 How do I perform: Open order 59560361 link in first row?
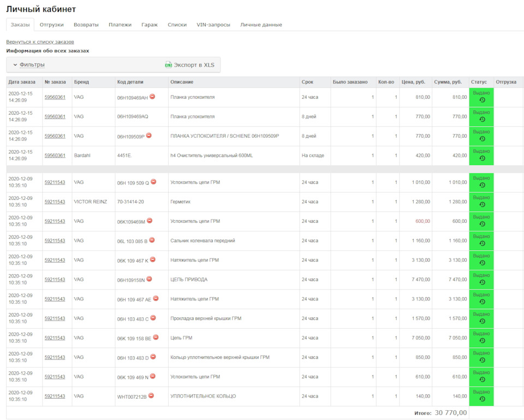tap(55, 97)
